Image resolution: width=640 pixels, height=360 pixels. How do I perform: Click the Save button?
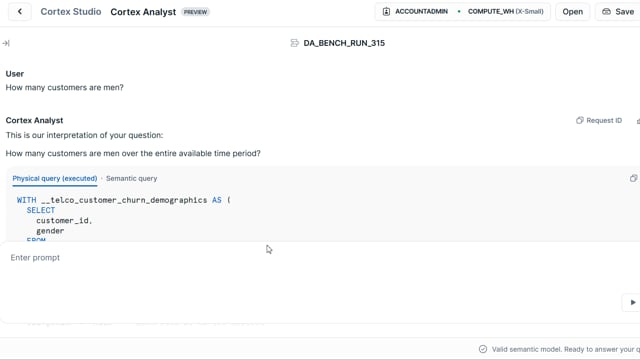(618, 12)
